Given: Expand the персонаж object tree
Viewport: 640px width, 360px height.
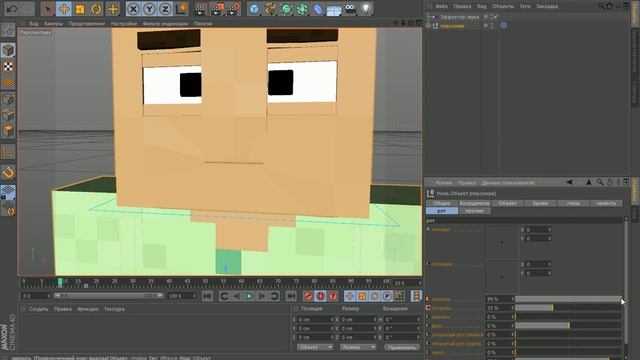Looking at the screenshot, I should click(429, 25).
